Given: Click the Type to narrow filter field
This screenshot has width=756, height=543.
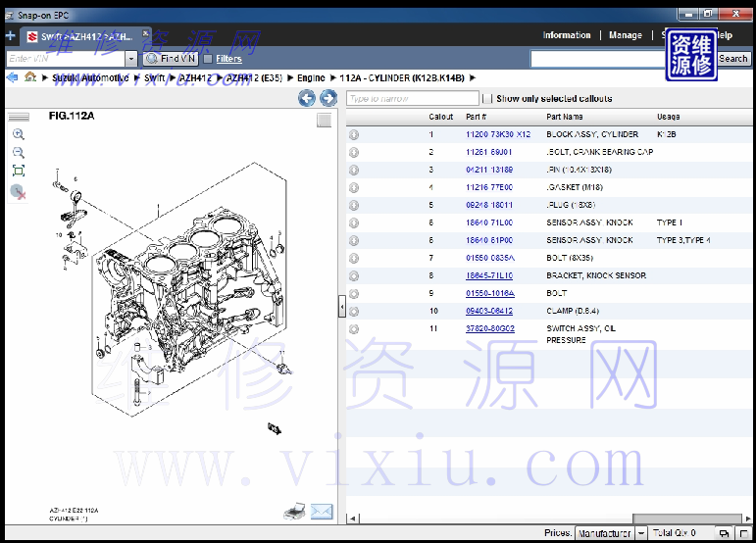Looking at the screenshot, I should pos(411,99).
